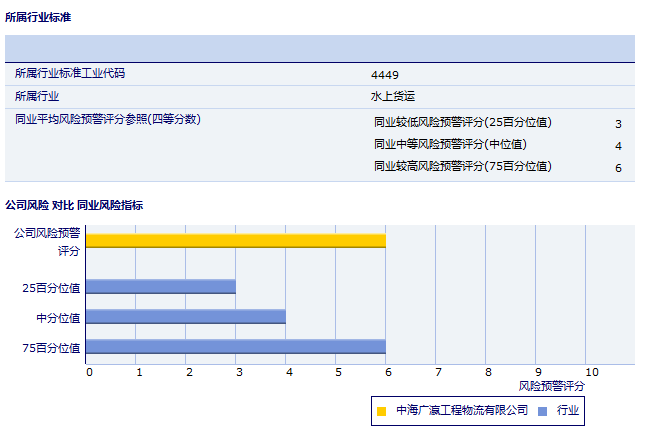Click the 公司风险预警评分 y-axis label
This screenshot has height=432, width=668.
click(46, 241)
